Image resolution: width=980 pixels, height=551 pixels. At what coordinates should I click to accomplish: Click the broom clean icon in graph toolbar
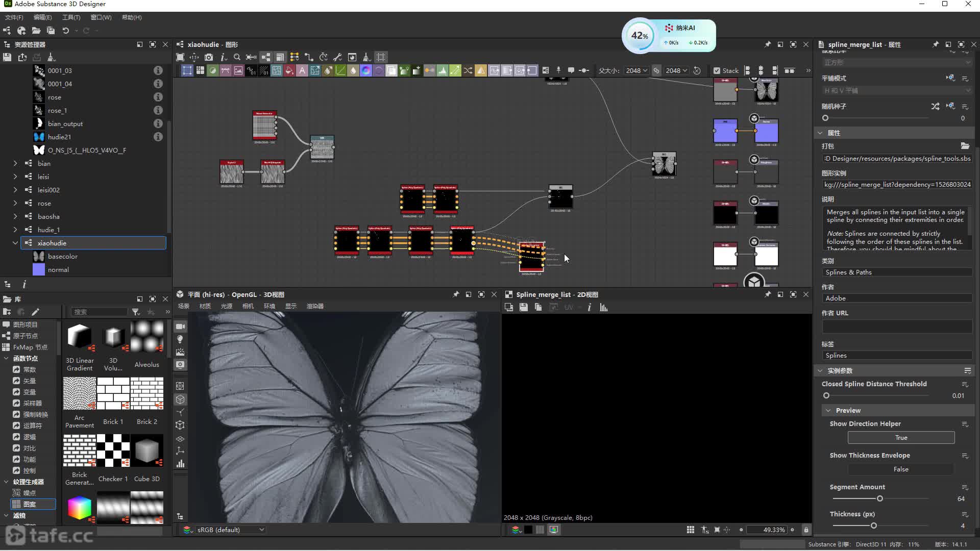coord(366,57)
